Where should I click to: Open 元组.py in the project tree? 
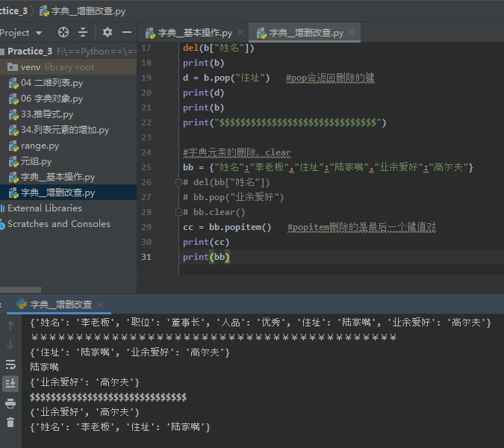click(36, 161)
